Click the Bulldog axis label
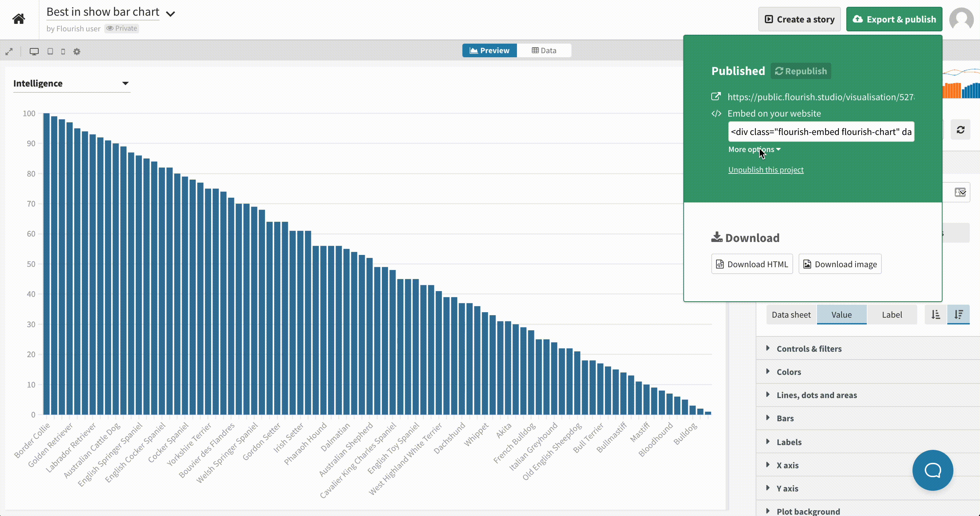980x516 pixels. (x=685, y=434)
